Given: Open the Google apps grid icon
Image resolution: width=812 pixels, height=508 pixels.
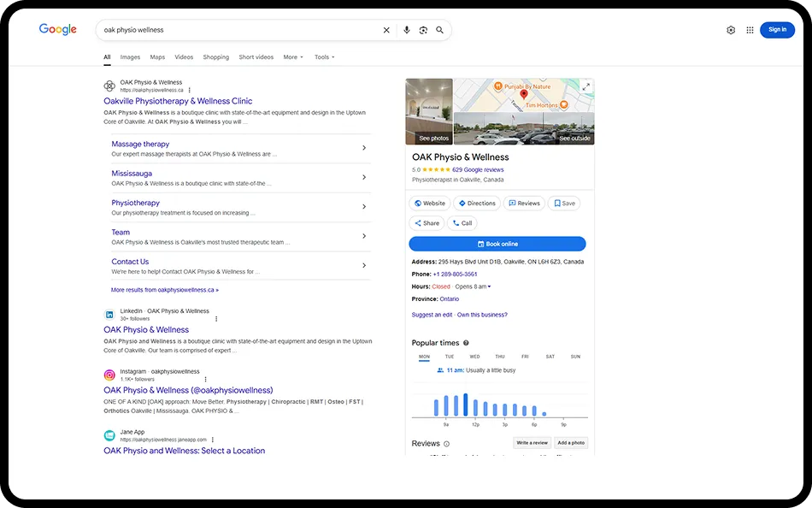Looking at the screenshot, I should pos(750,30).
